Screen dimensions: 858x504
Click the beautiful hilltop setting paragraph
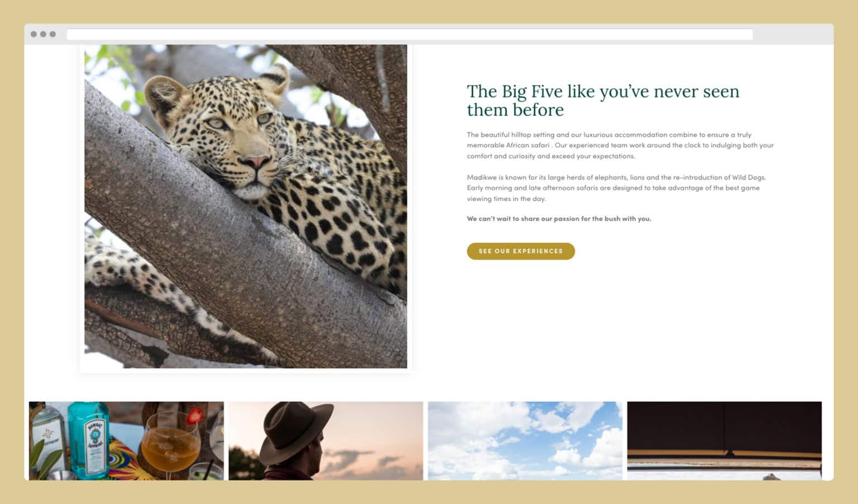[620, 145]
